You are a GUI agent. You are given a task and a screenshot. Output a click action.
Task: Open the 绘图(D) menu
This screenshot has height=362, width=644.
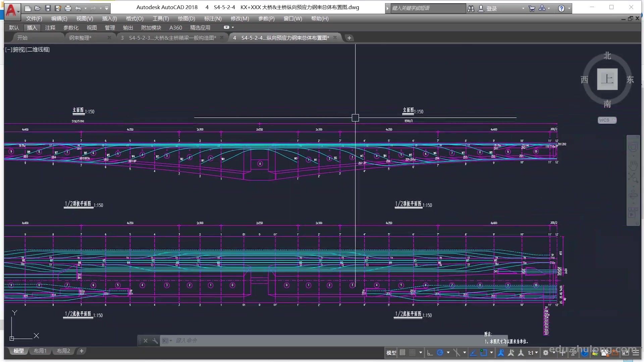tap(186, 18)
